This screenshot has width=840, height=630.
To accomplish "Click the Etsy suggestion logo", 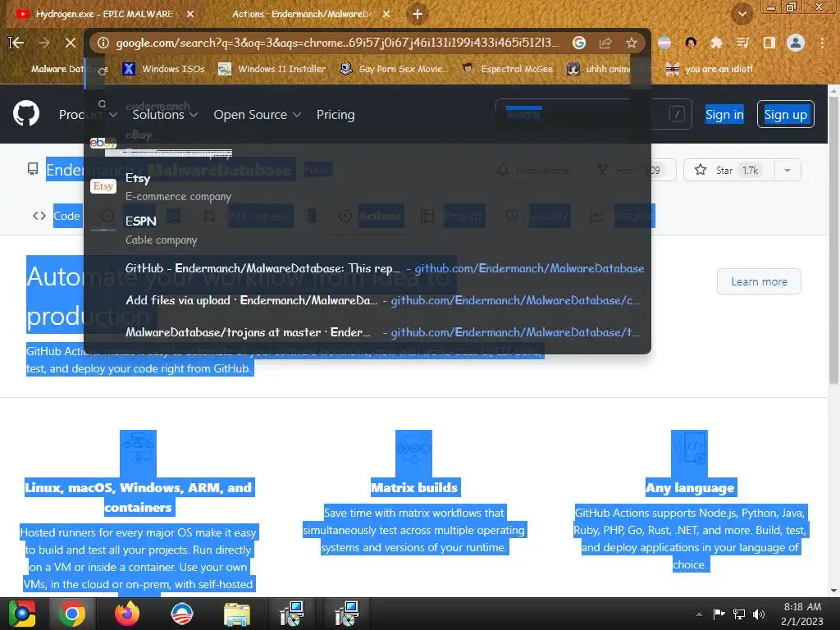I will pos(103,186).
